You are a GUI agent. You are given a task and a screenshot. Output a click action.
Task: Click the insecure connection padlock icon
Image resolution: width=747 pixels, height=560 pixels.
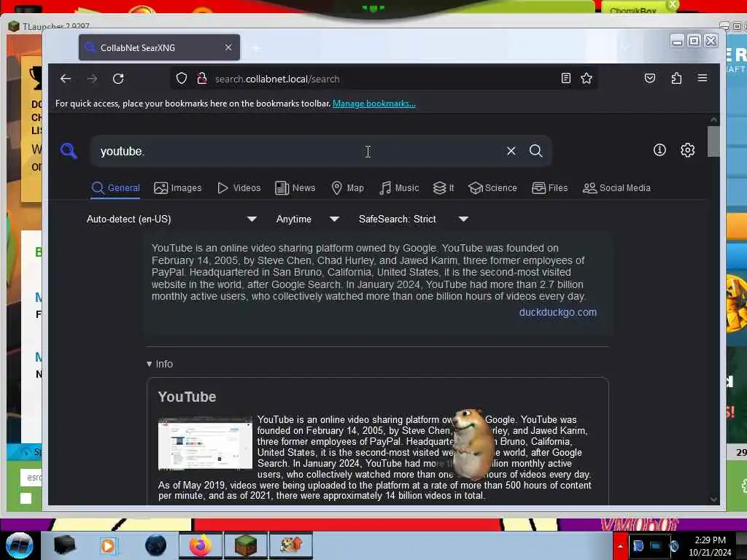click(201, 79)
